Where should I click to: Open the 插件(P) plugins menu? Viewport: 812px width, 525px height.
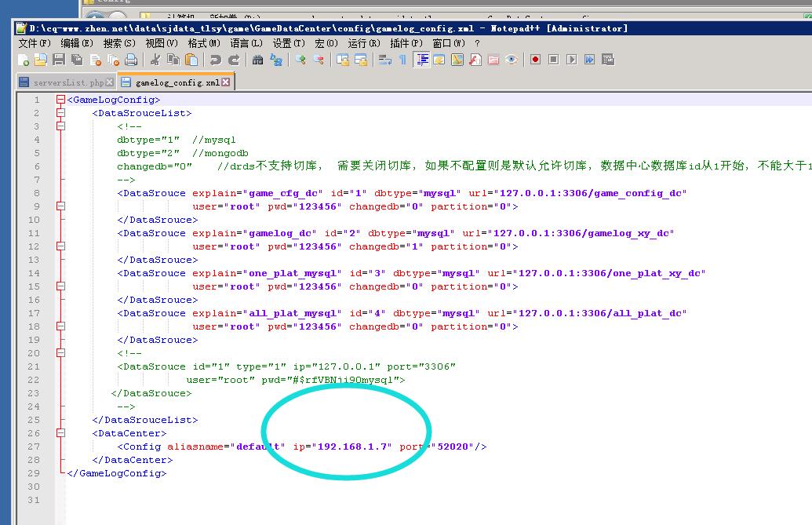tap(406, 43)
